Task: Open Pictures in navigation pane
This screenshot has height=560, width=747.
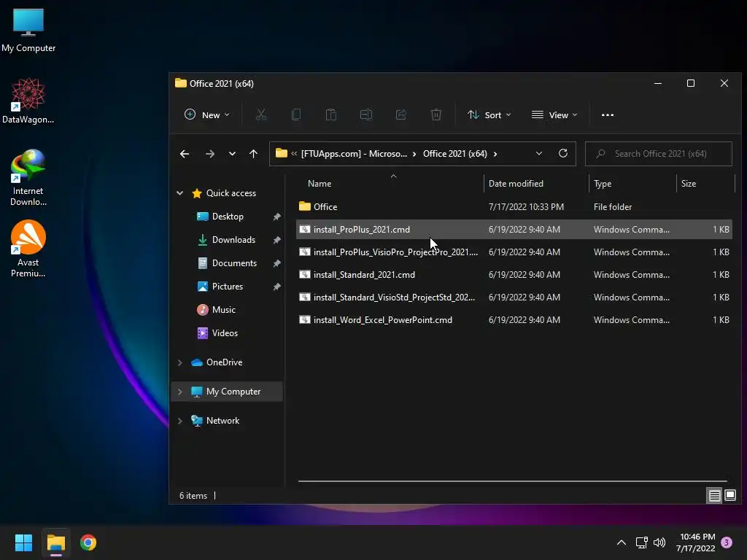Action: 228,286
